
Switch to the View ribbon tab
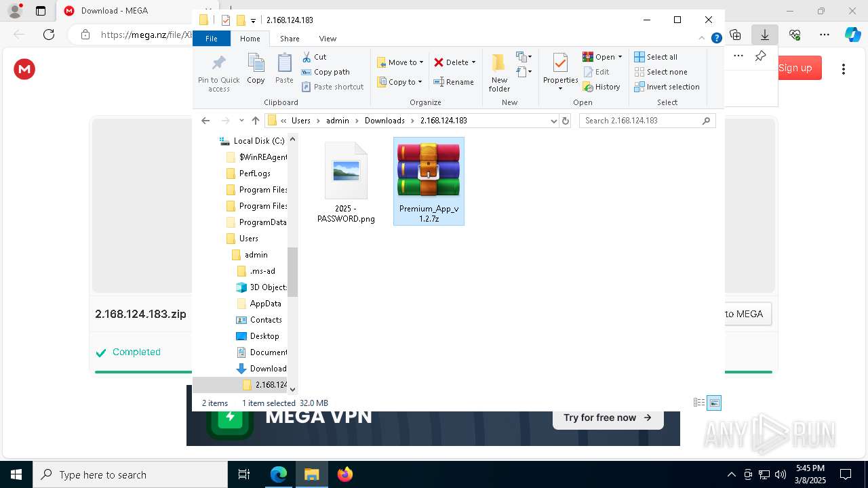328,39
